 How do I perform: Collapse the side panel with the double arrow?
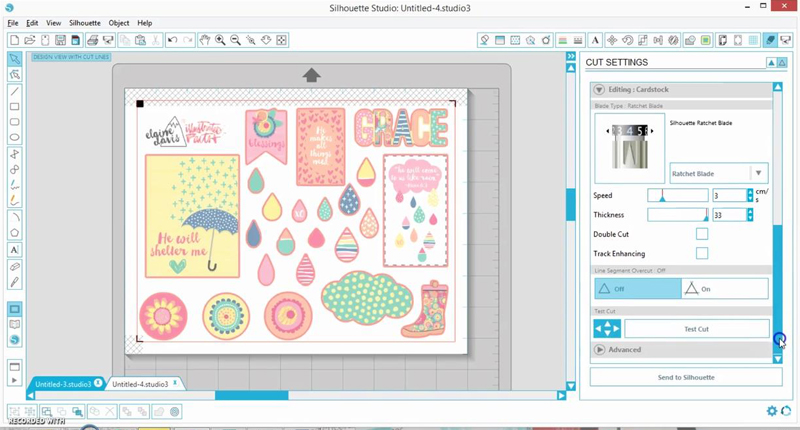(571, 56)
